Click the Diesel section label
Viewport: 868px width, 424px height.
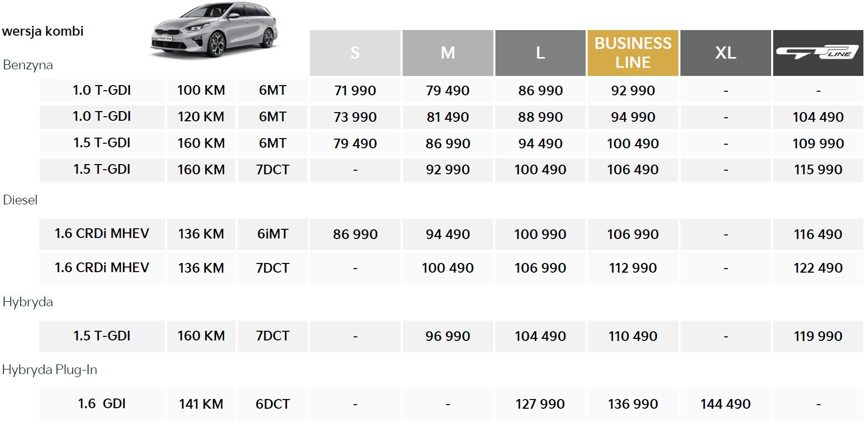[20, 200]
